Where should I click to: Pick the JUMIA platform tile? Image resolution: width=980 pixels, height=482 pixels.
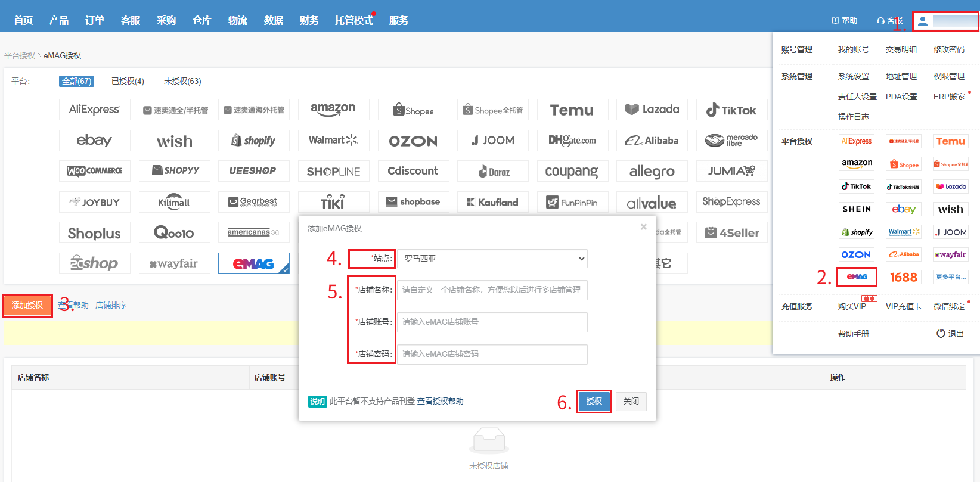731,171
